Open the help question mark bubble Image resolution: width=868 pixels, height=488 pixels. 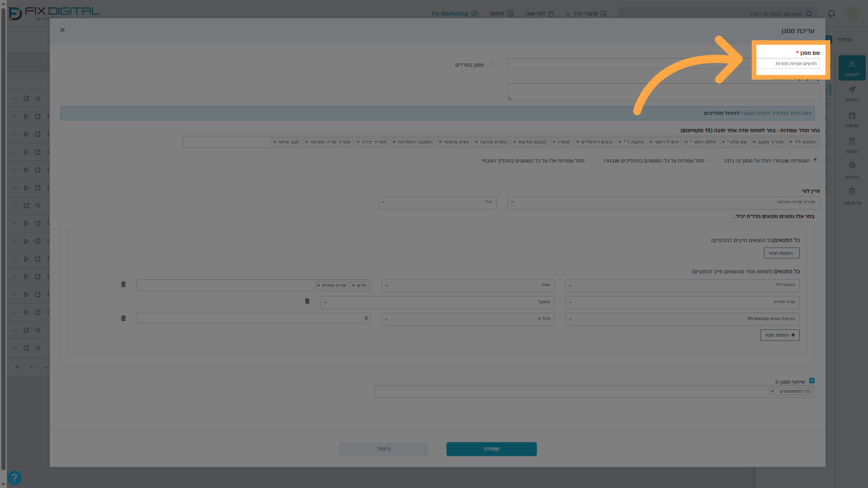(x=14, y=478)
